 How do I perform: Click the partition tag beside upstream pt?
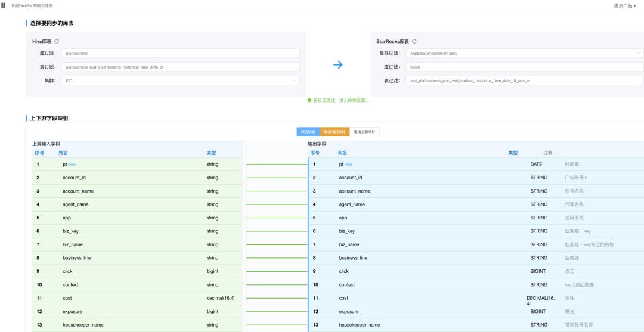pos(72,165)
